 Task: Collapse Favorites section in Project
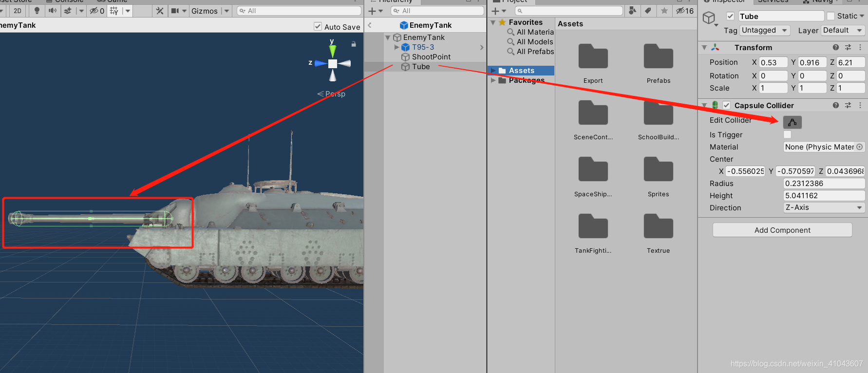tap(493, 22)
